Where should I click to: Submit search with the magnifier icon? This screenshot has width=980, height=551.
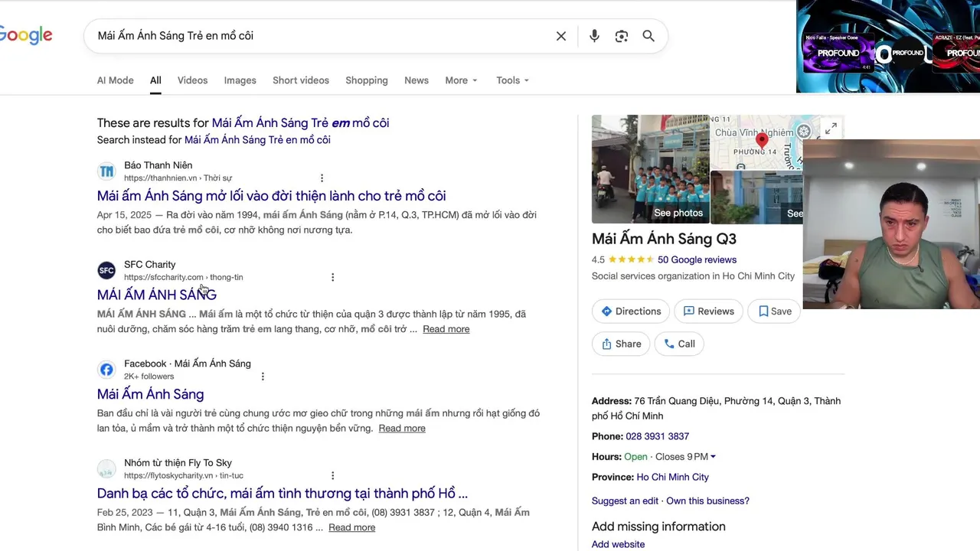[648, 36]
